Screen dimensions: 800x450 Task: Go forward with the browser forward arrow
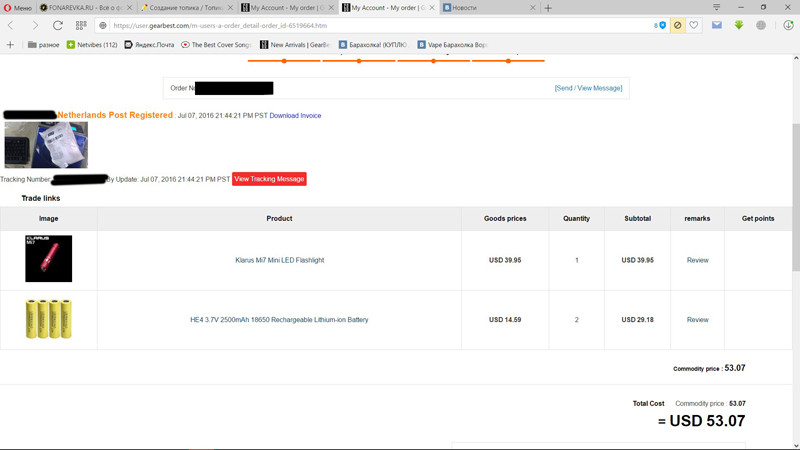(35, 26)
